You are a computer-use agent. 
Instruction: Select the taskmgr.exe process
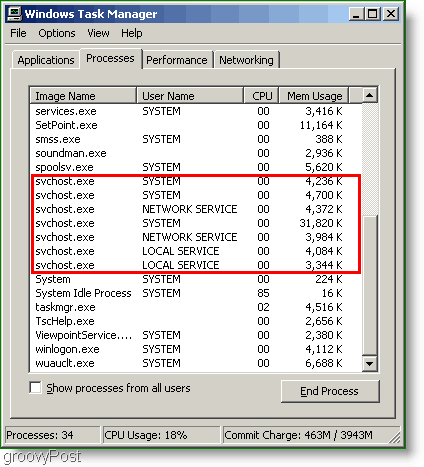(x=196, y=307)
